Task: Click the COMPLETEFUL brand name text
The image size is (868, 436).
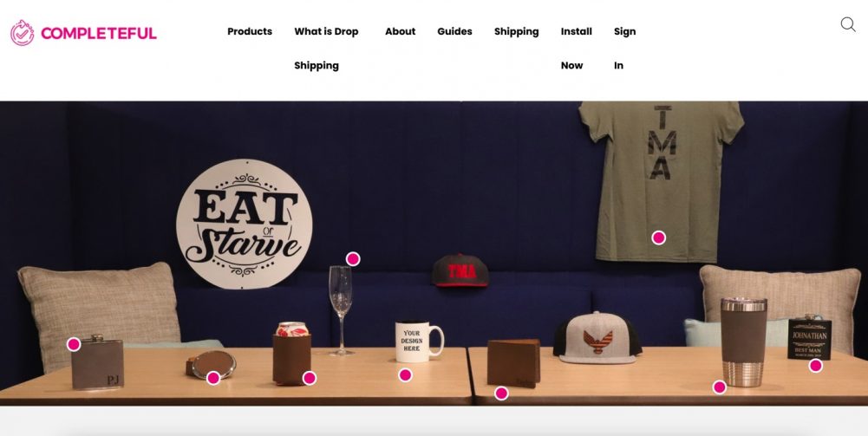Action: [x=99, y=33]
